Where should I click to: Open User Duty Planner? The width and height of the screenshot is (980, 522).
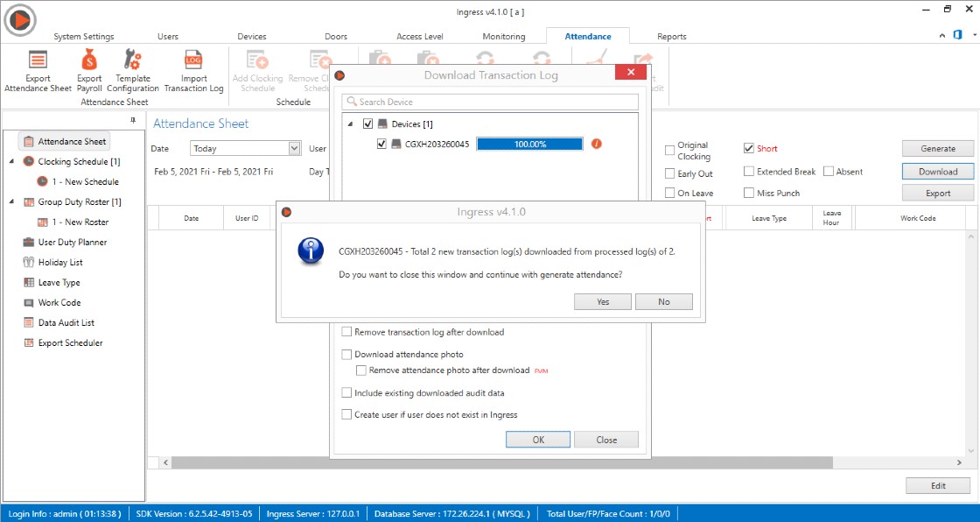[x=65, y=243]
